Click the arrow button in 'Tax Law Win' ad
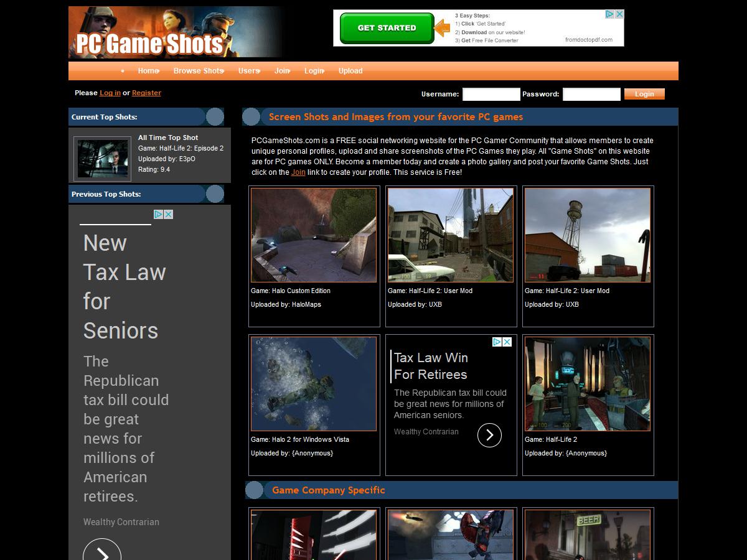The width and height of the screenshot is (747, 560). (489, 435)
